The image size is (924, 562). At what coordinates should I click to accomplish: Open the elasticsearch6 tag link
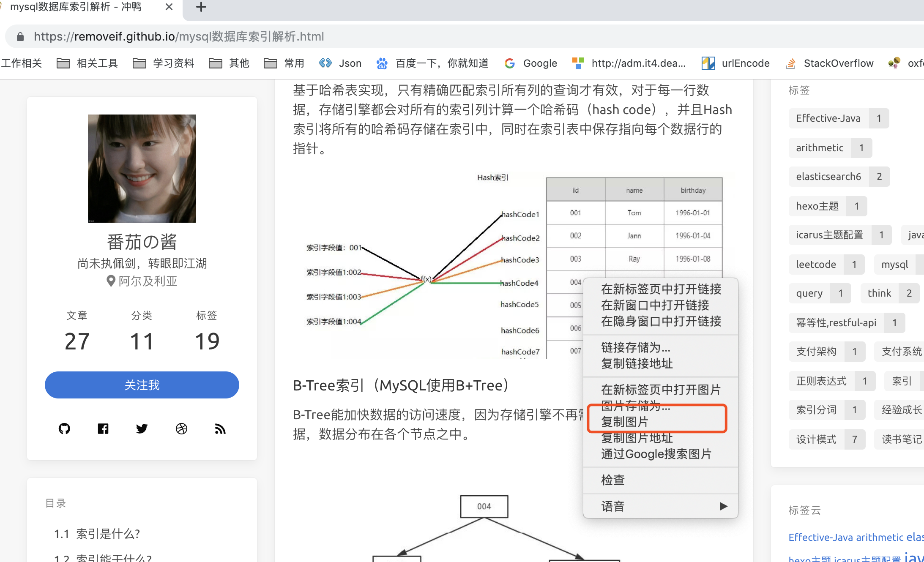click(x=828, y=177)
